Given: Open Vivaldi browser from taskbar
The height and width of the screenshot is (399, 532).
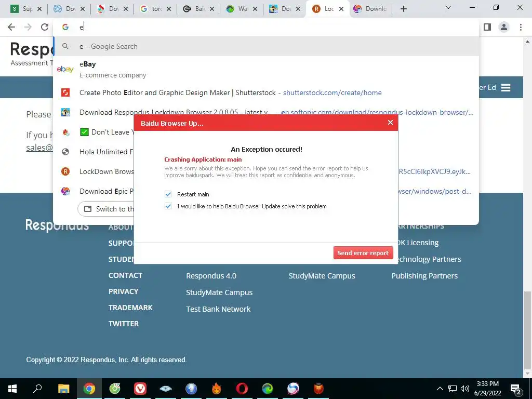Looking at the screenshot, I should click(140, 389).
